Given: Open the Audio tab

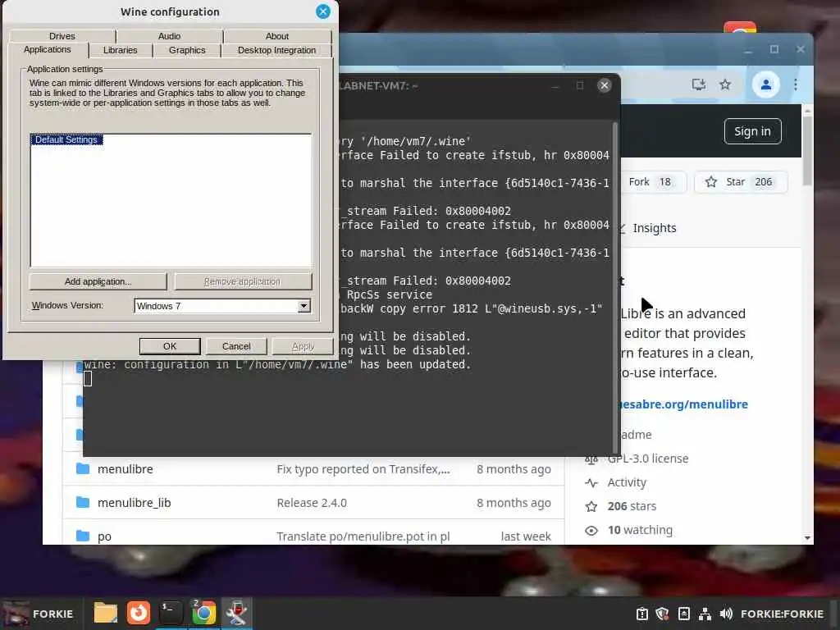Looking at the screenshot, I should click(169, 36).
